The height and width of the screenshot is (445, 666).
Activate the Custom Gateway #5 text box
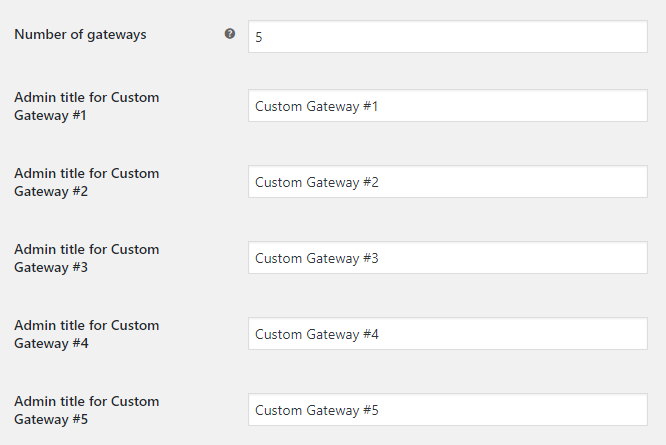tap(448, 409)
